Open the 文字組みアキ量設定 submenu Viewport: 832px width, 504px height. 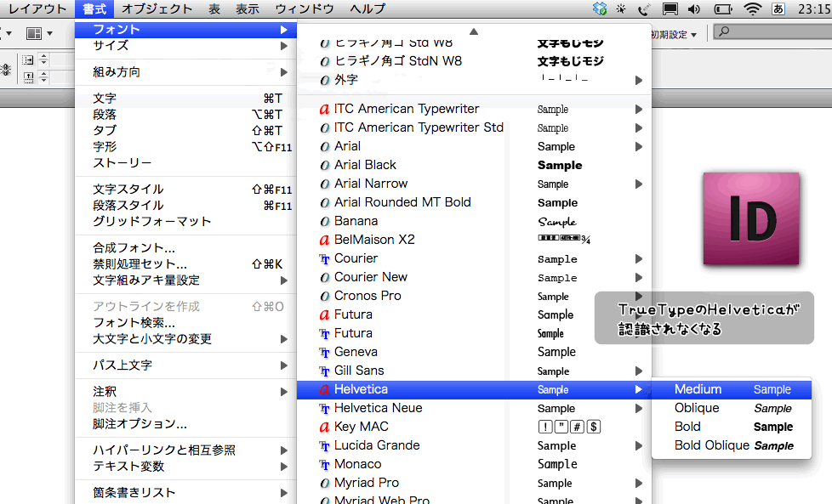(185, 280)
